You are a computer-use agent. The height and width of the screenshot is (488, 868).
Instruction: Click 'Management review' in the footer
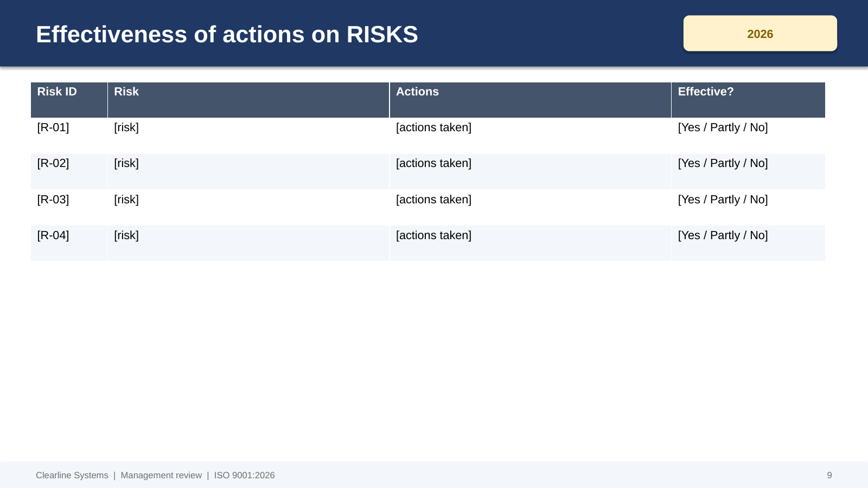[x=161, y=476]
